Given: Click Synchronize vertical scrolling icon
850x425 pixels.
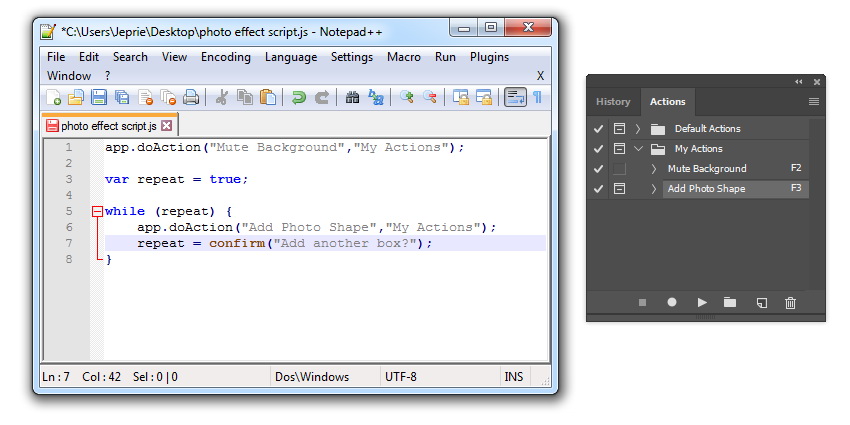Looking at the screenshot, I should pos(461,98).
